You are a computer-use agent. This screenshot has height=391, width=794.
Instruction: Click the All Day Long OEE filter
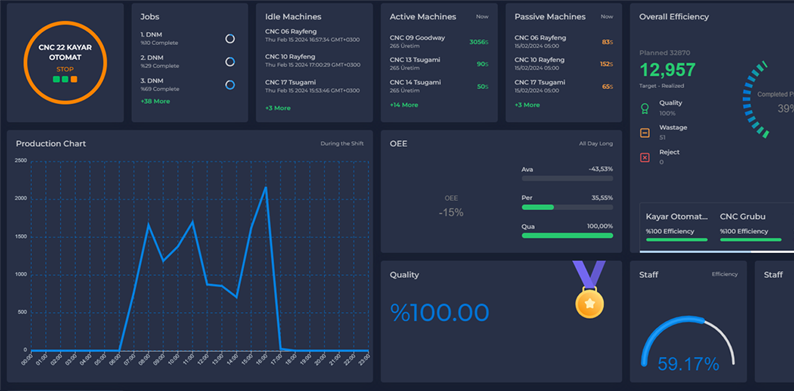point(596,144)
